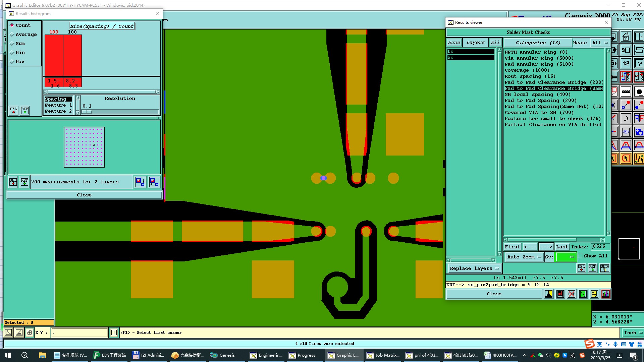Select the Max radio option
Viewport: 644px width, 362px height.
(x=17, y=61)
